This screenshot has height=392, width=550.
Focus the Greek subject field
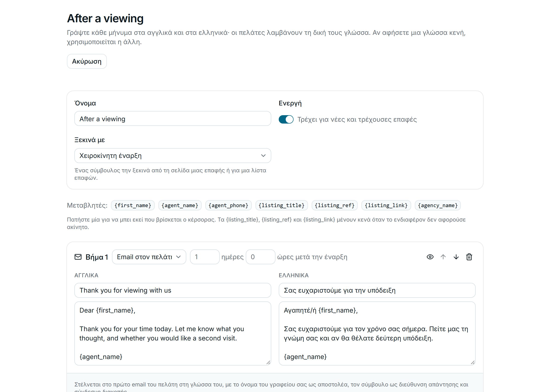(x=377, y=290)
